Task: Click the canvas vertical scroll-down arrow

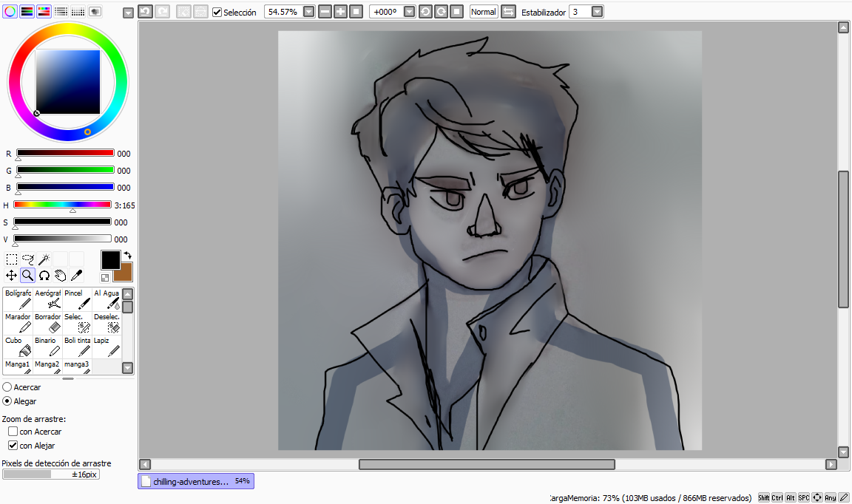Action: pyautogui.click(x=843, y=452)
